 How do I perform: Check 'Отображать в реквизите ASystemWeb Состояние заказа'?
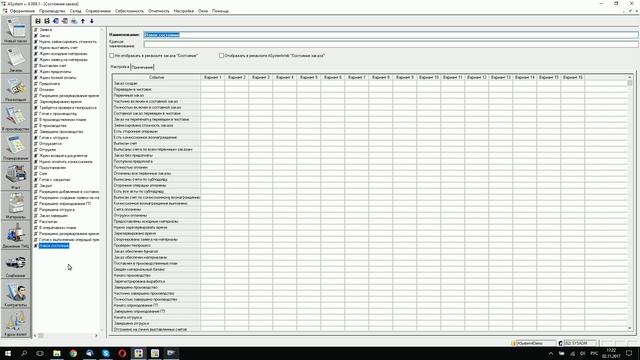click(x=221, y=56)
